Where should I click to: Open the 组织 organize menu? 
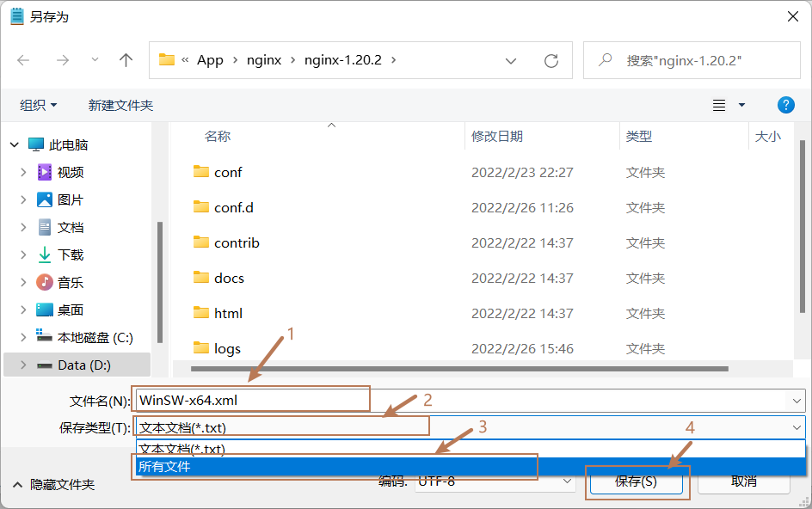click(x=39, y=105)
